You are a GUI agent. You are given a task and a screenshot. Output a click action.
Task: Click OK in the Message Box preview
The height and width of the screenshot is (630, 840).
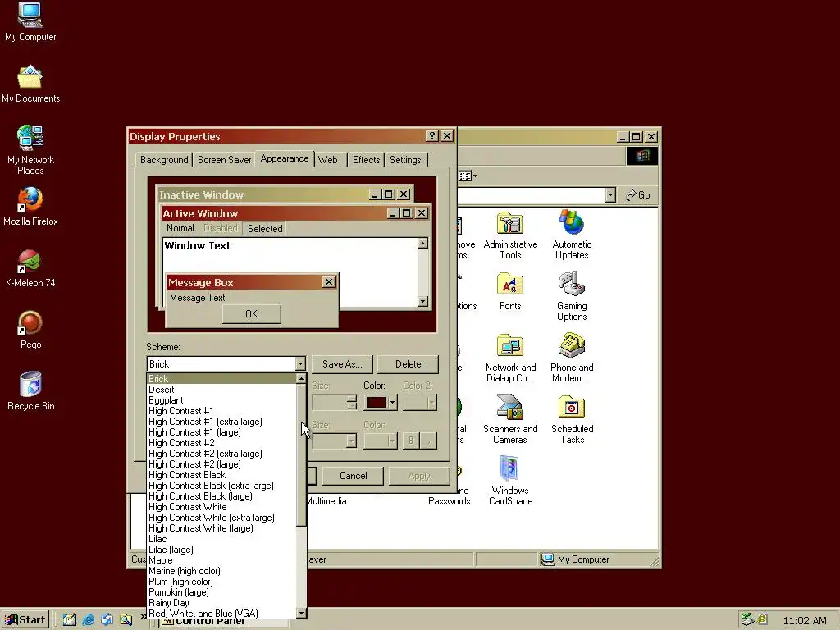coord(251,314)
